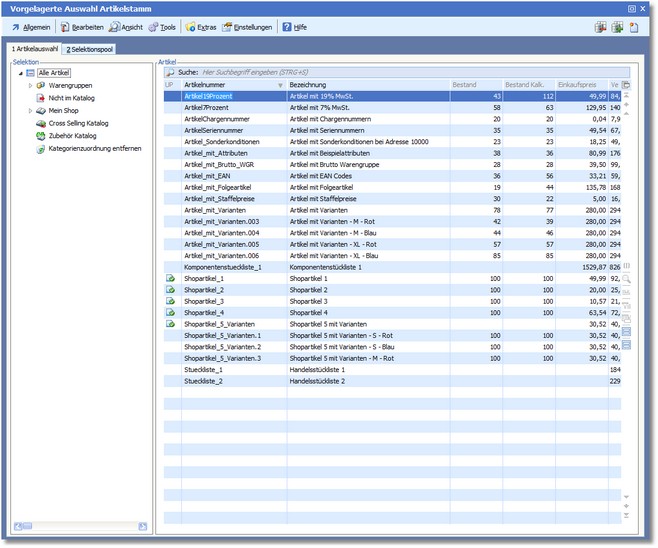Viewport: 658px width, 548px height.
Task: Click the grid icon with the green arrow
Action: coord(617,27)
